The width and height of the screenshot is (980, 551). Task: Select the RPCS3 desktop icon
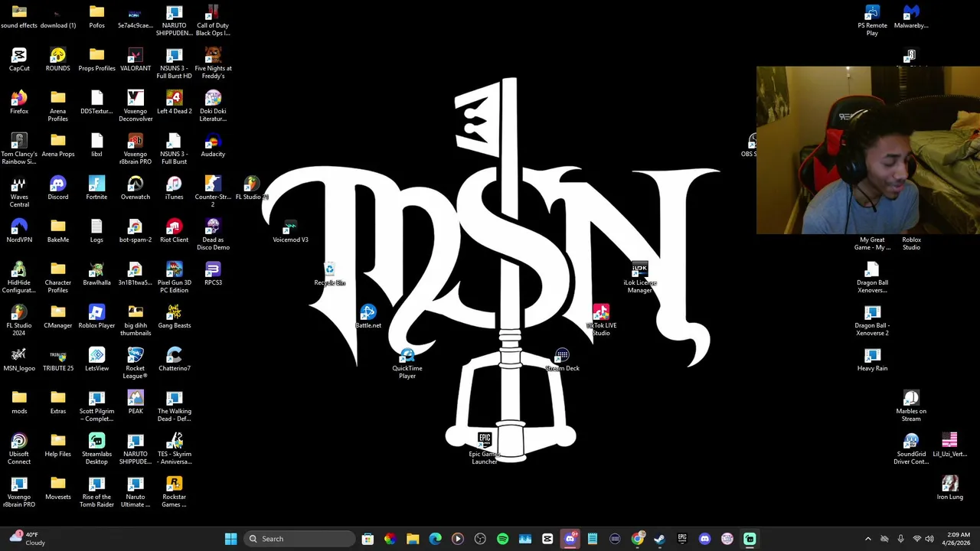point(213,274)
